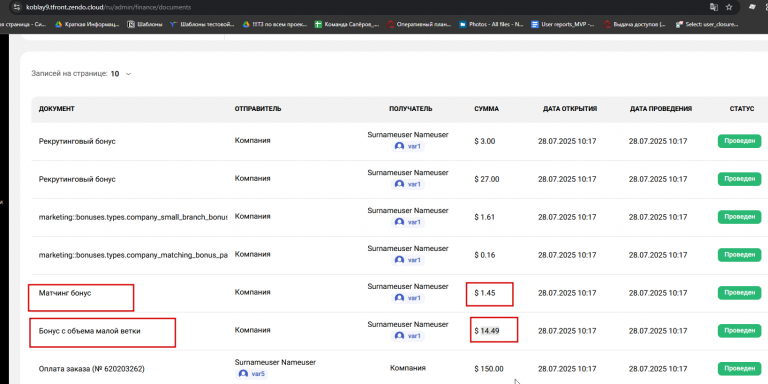The image size is (768, 384).
Task: Click the ПОЛУЧАТЕЛЬ column header
Action: (x=410, y=109)
